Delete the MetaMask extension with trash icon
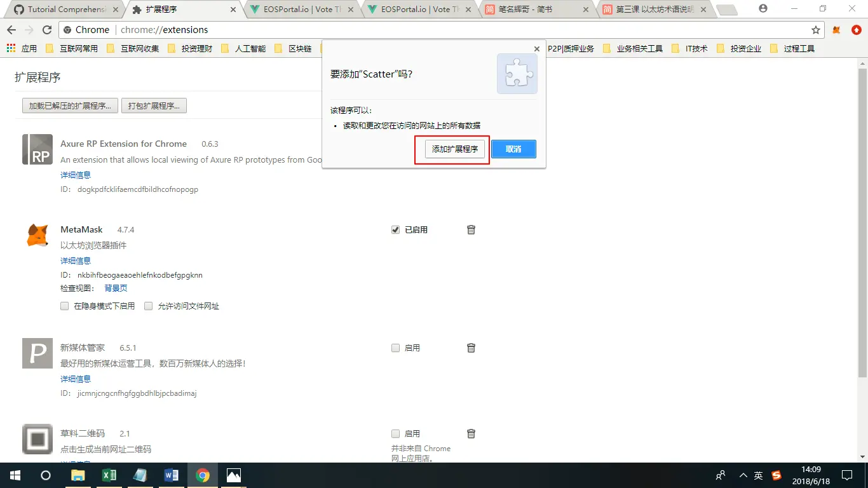The image size is (868, 488). (x=471, y=229)
